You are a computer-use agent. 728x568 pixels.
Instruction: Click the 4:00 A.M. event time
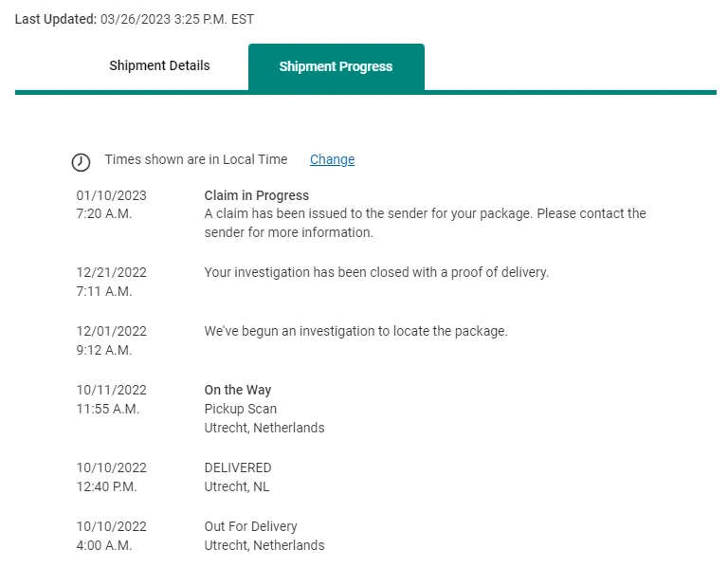tap(104, 545)
